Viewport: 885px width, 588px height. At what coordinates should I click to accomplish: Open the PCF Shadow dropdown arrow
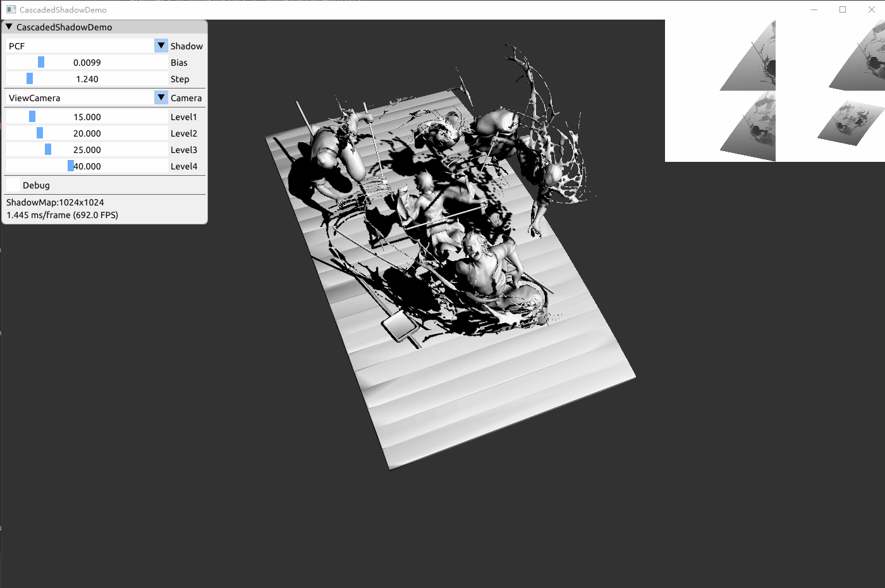coord(161,46)
